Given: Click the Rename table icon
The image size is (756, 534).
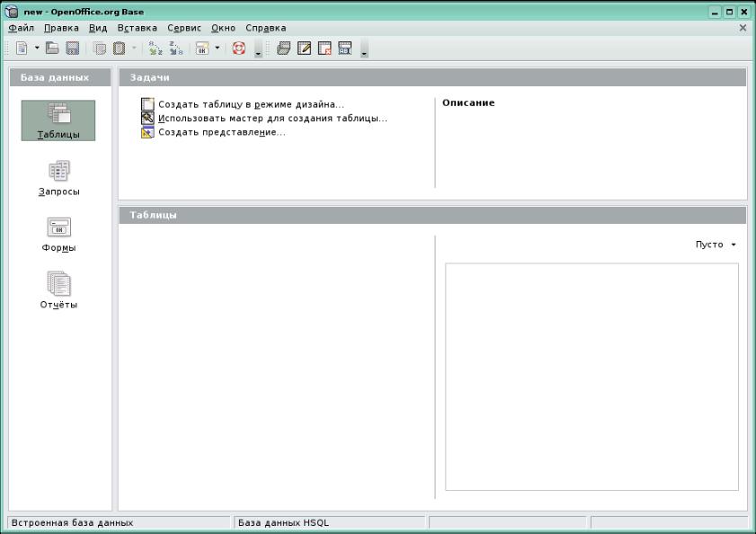Looking at the screenshot, I should point(344,48).
